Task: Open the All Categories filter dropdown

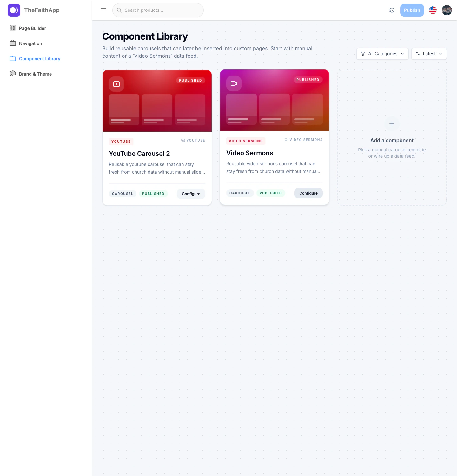Action: 382,54
